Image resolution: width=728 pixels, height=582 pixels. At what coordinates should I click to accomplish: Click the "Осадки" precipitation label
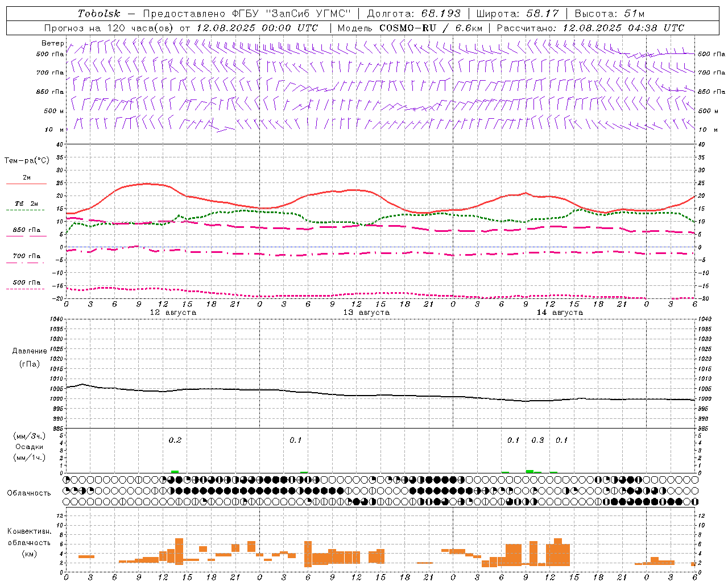coord(29,447)
